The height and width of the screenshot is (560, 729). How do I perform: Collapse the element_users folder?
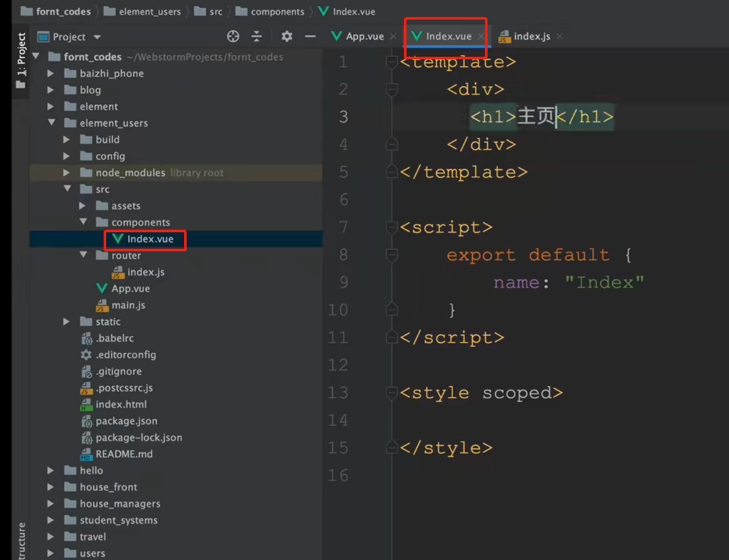pos(51,123)
